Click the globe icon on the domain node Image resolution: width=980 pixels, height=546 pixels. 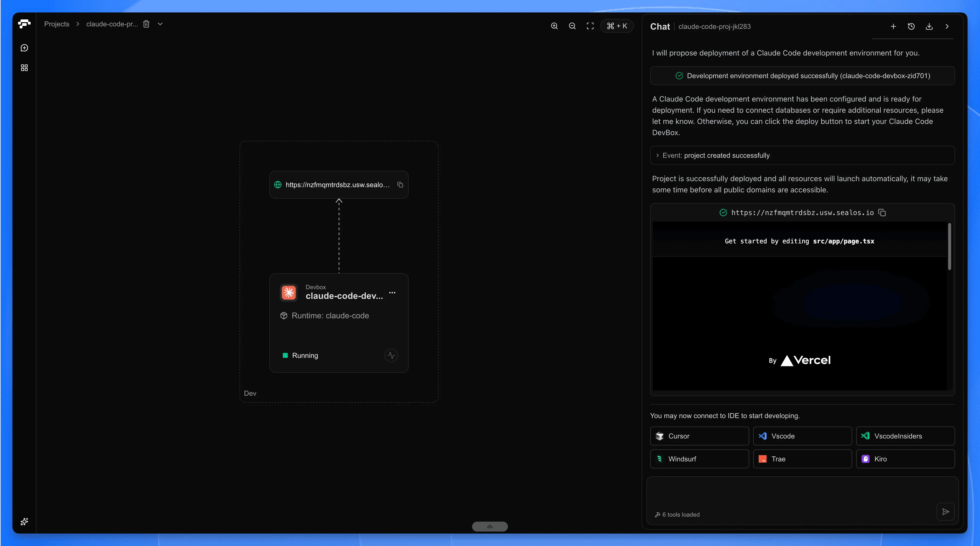pos(278,185)
